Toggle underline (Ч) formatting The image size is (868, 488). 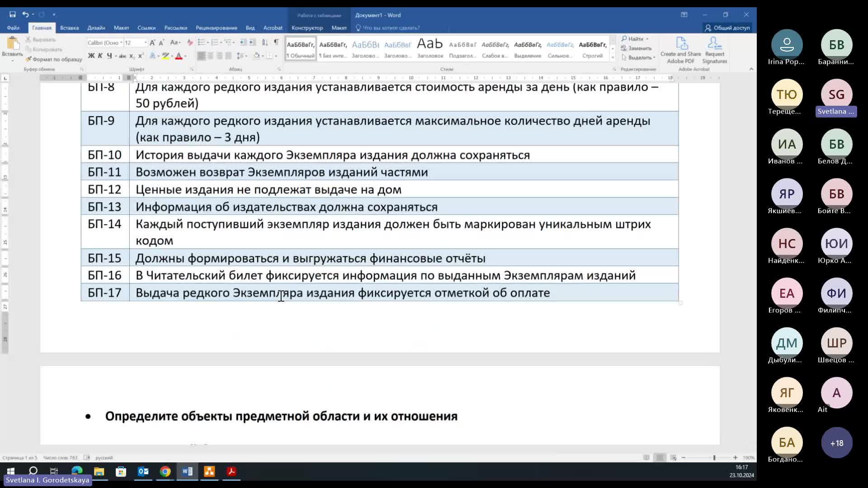(109, 56)
